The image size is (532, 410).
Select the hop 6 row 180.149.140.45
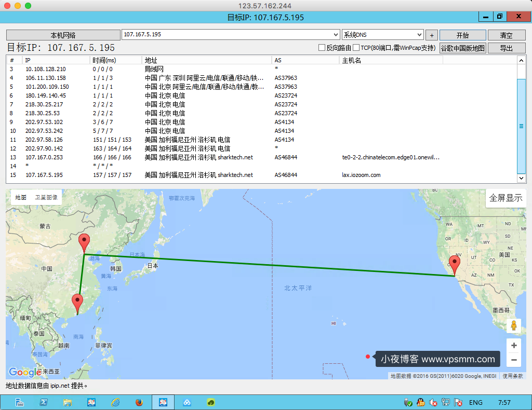pos(261,95)
